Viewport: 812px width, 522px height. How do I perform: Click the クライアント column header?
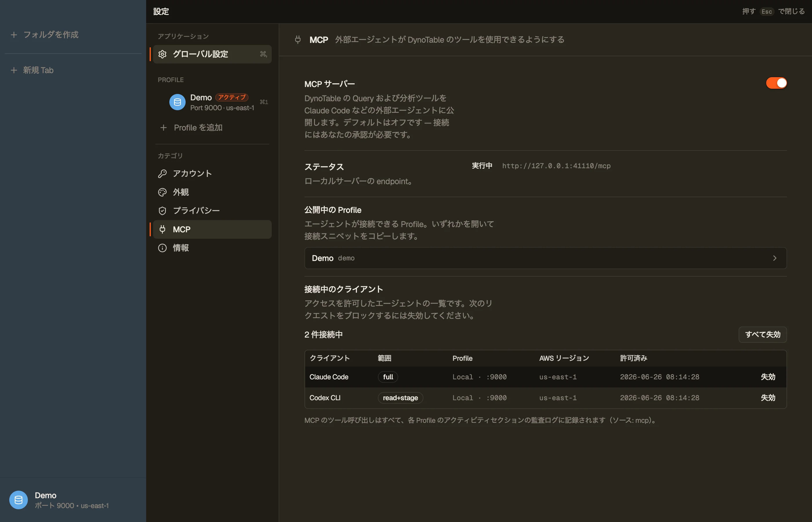coord(329,358)
